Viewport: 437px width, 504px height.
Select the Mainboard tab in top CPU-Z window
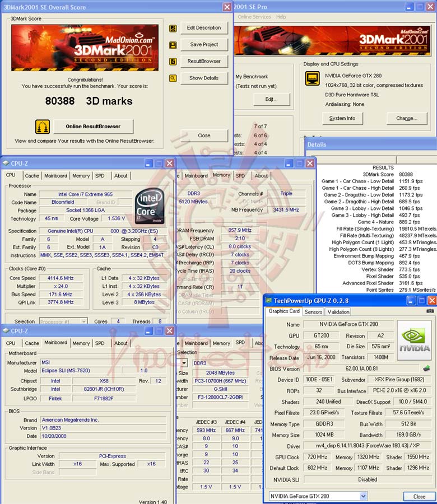coord(56,176)
